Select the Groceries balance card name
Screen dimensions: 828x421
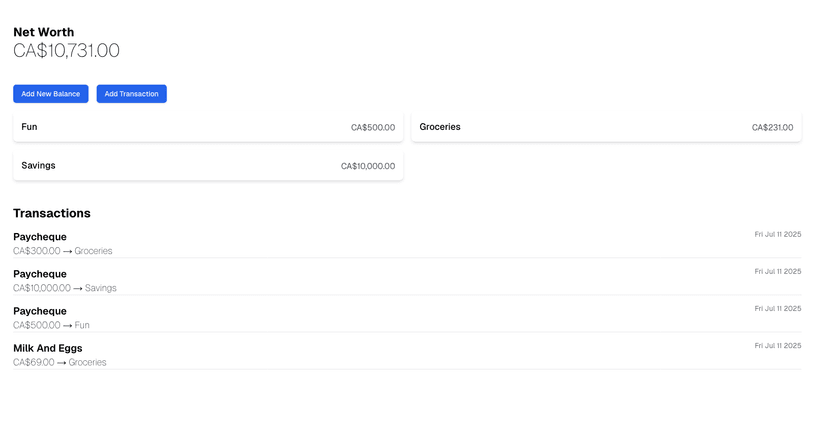[x=440, y=127]
